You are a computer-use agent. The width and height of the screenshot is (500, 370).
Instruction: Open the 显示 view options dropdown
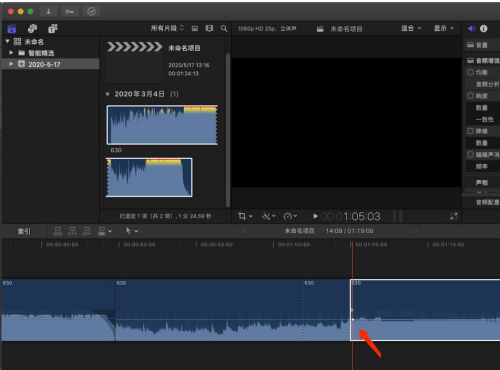tap(444, 28)
